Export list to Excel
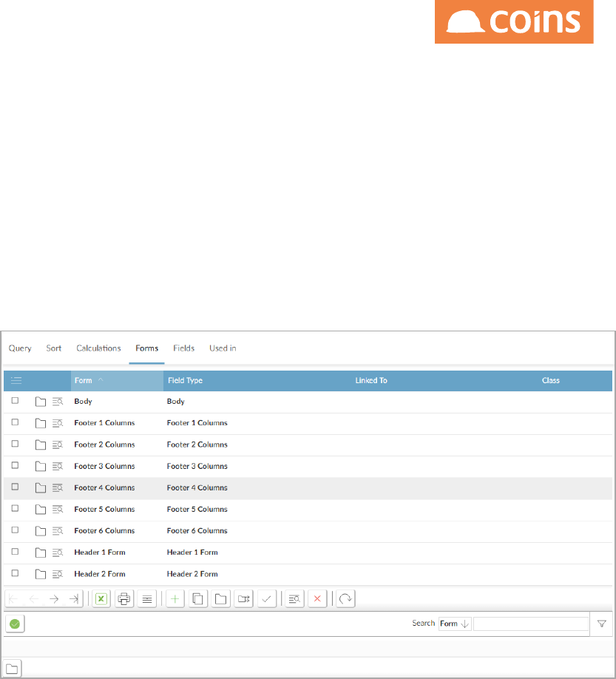Image resolution: width=616 pixels, height=679 pixels. point(101,599)
